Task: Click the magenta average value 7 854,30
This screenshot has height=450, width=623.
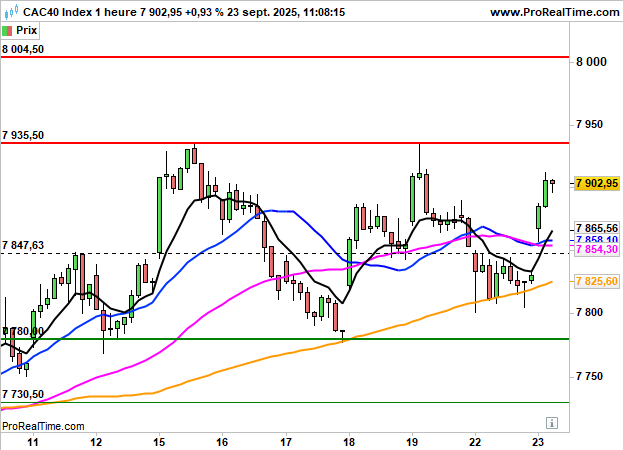Action: [596, 249]
